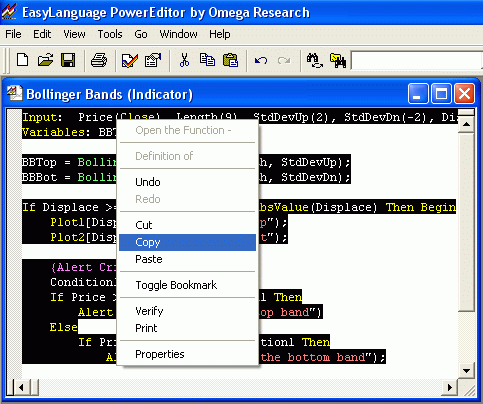
Task: Open the Help menu
Action: (220, 34)
